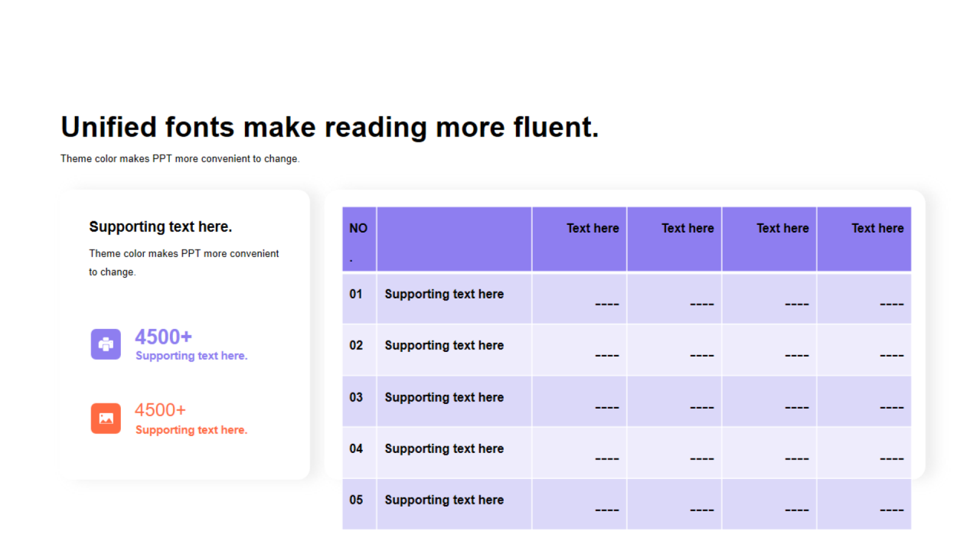Select the purple 'Supporting text here.' caption
The height and width of the screenshot is (551, 980).
point(191,356)
